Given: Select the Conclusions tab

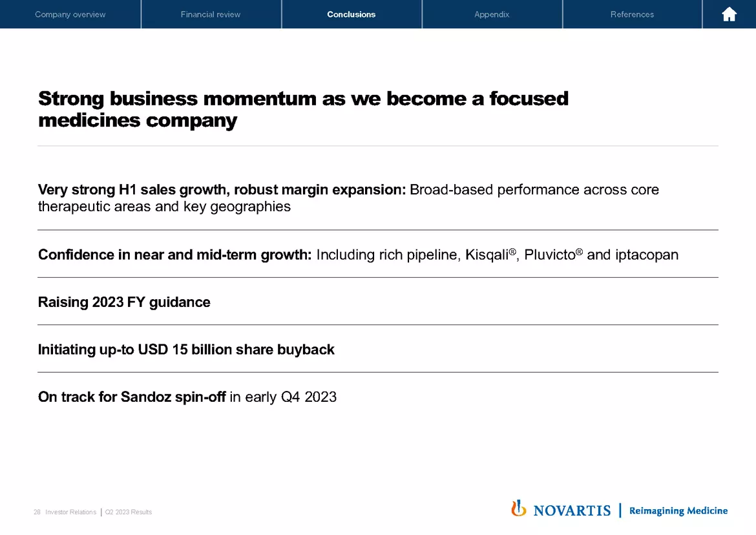Looking at the screenshot, I should click(352, 14).
